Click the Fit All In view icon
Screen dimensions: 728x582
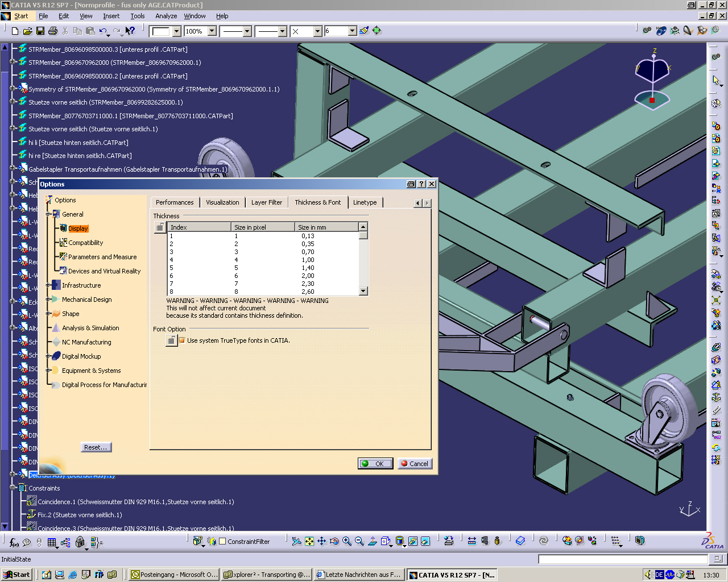(309, 541)
